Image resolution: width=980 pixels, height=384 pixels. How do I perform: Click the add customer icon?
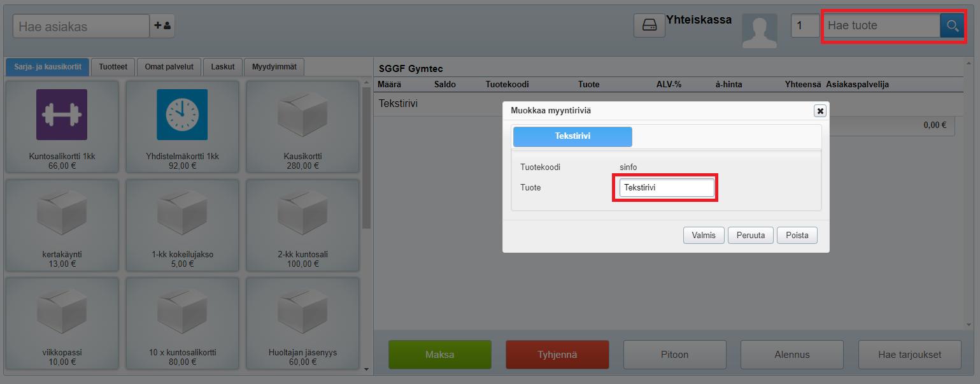click(162, 26)
